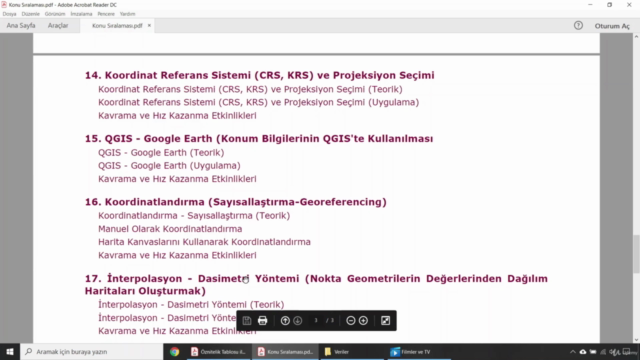Zoom out with the minus icon
Image resolution: width=640 pixels, height=360 pixels.
[x=351, y=320]
